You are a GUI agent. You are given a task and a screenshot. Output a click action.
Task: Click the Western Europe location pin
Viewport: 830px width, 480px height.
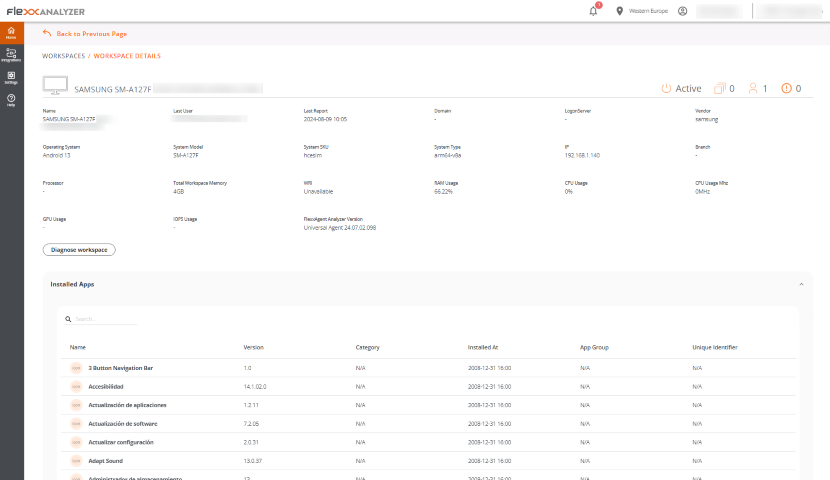pos(619,11)
